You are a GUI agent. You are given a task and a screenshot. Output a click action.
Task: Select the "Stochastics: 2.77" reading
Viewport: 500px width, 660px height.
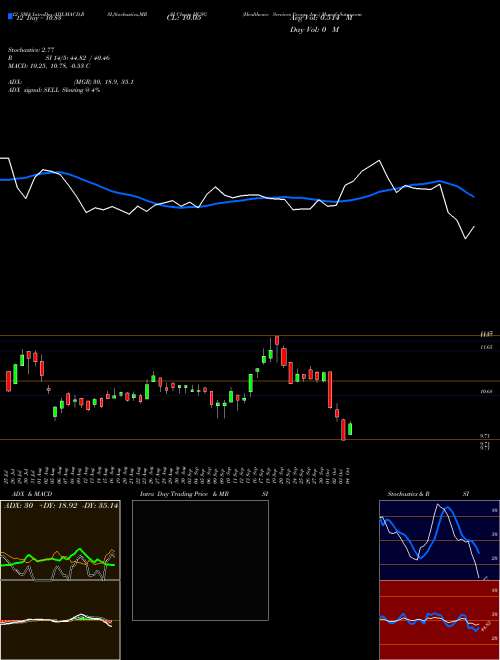click(x=31, y=50)
